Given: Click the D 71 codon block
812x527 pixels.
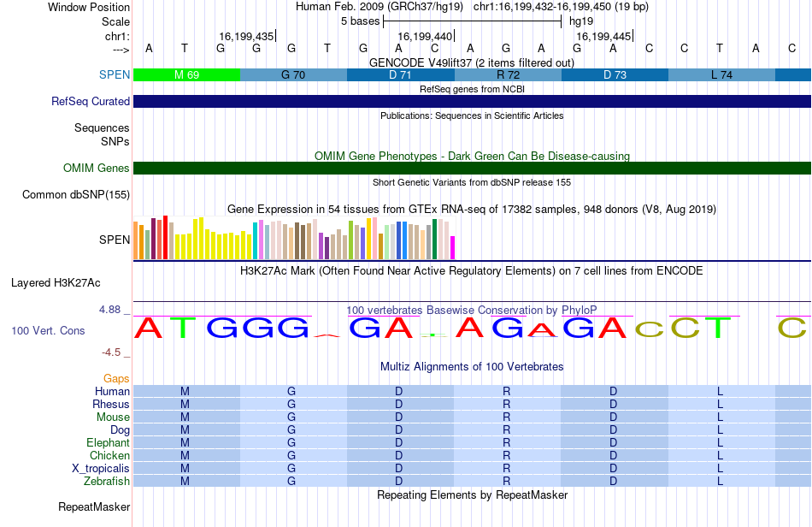Looking at the screenshot, I should point(400,74).
